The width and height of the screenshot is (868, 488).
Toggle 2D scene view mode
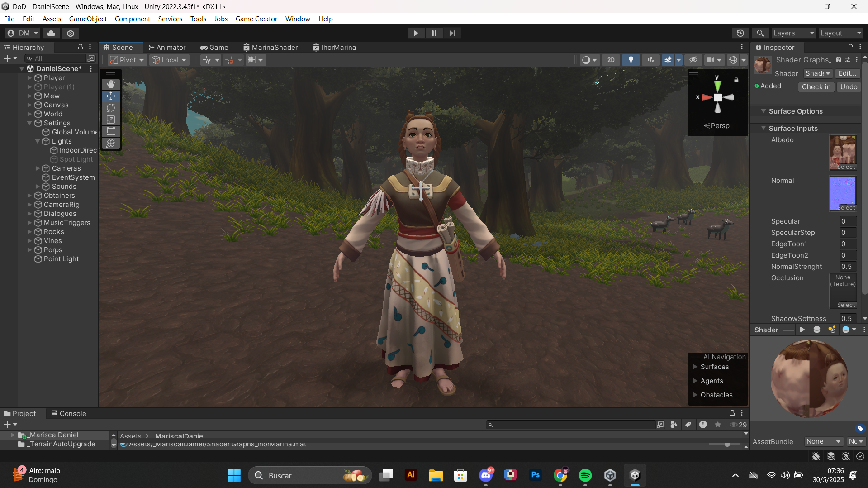[x=611, y=60]
